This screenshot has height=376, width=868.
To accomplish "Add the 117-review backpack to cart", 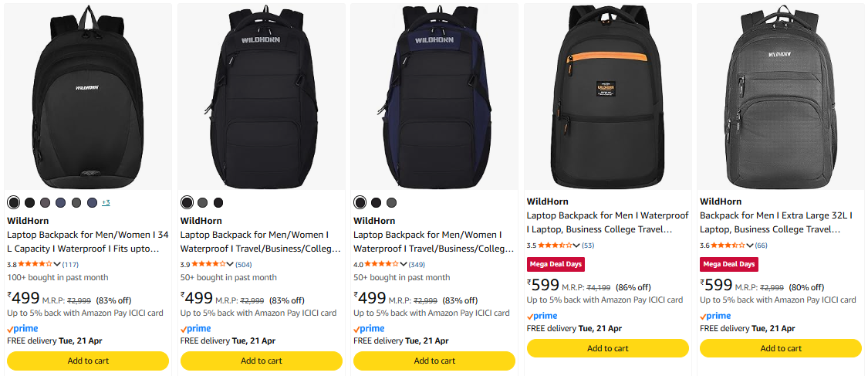I will coord(88,361).
